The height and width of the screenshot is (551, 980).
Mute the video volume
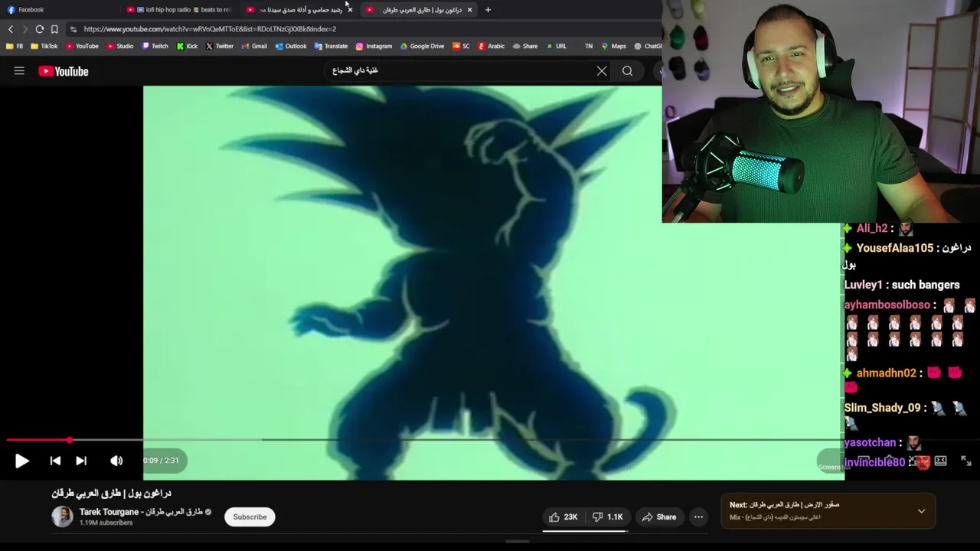pyautogui.click(x=116, y=461)
